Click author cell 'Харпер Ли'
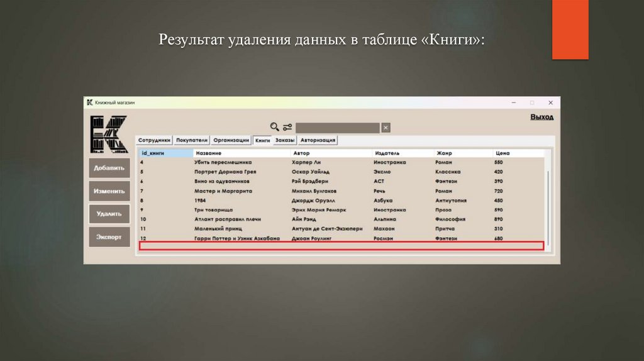Viewport: 644px width, 361px height. [x=306, y=162]
